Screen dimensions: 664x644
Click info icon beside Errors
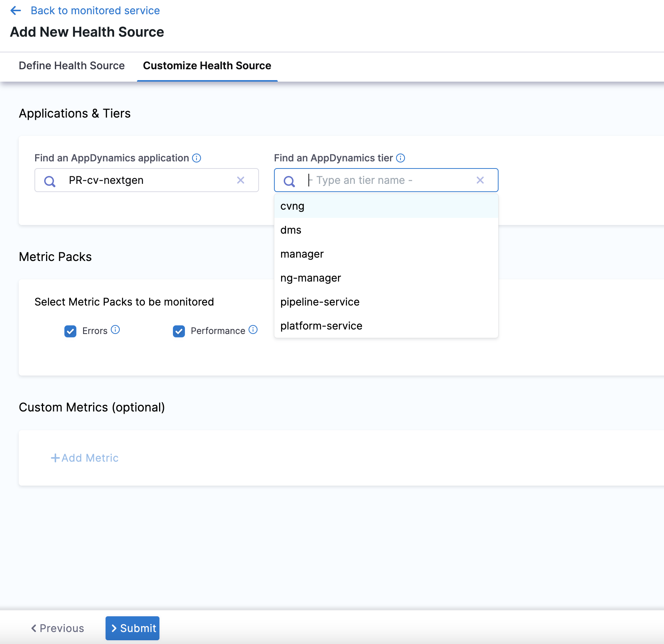(x=116, y=329)
